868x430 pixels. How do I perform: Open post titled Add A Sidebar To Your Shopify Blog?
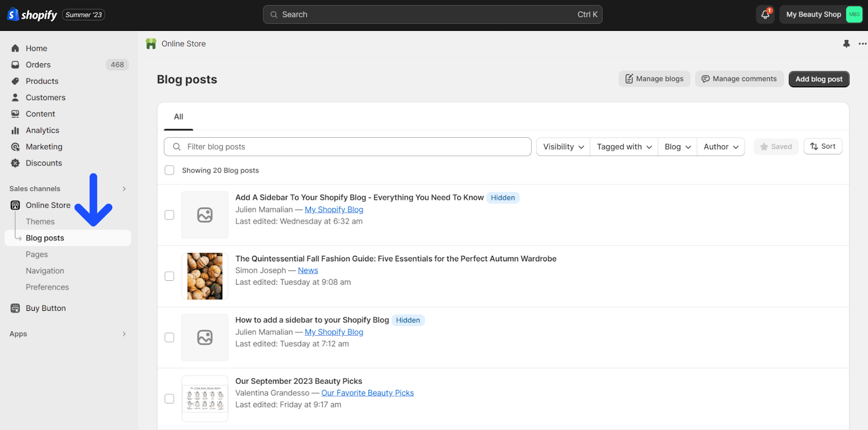[x=359, y=197]
